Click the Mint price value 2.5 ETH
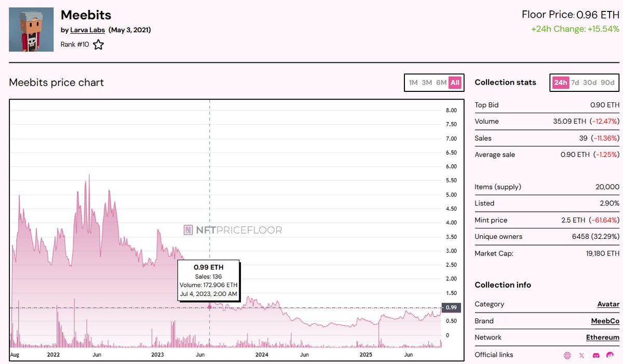Screen dimensions: 623x364 point(574,220)
